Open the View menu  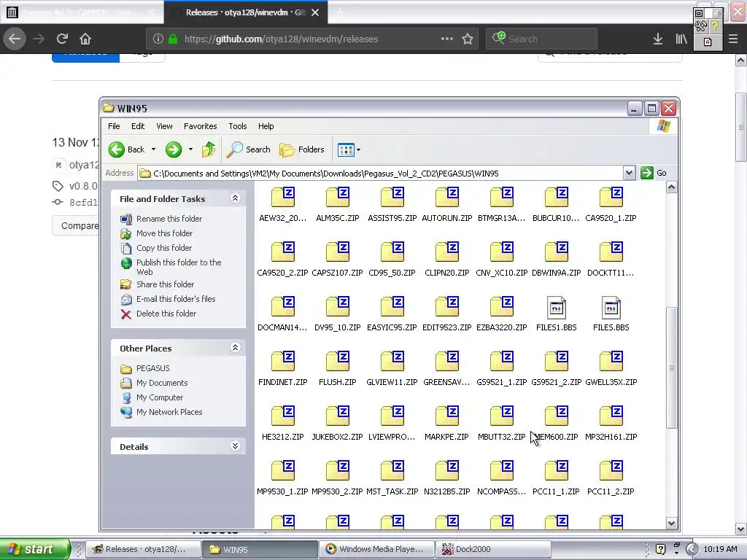click(x=164, y=126)
